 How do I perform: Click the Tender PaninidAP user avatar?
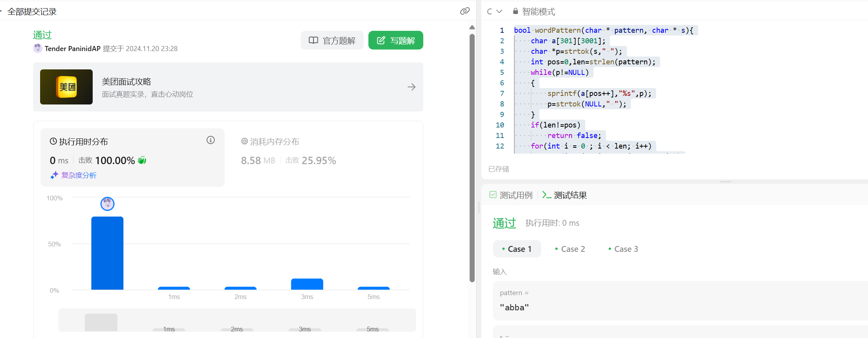[38, 48]
